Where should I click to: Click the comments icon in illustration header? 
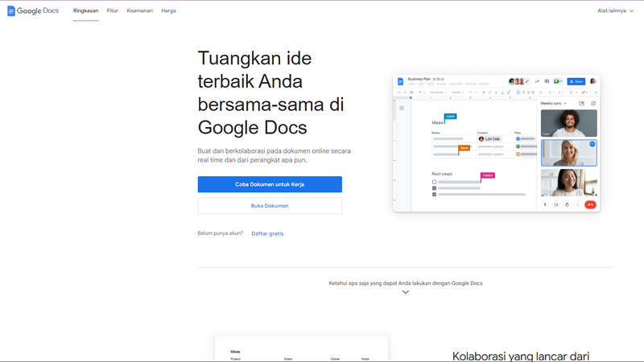(x=547, y=81)
